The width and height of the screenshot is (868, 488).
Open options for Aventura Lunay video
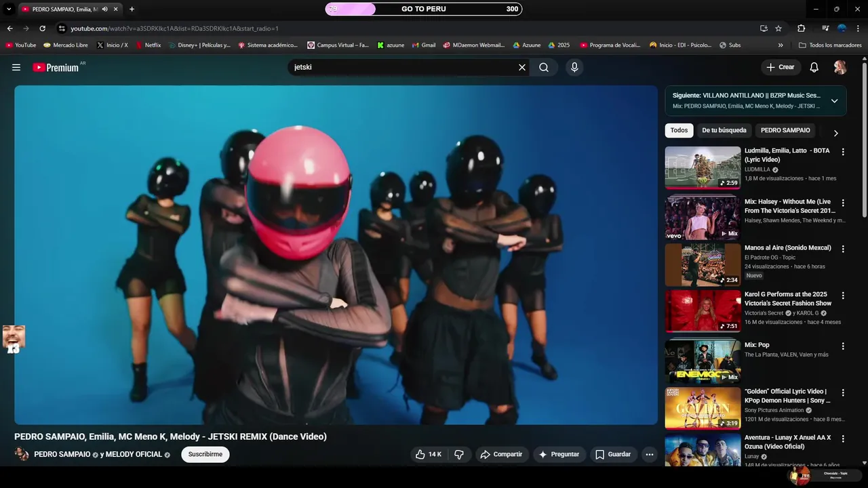coord(843,439)
